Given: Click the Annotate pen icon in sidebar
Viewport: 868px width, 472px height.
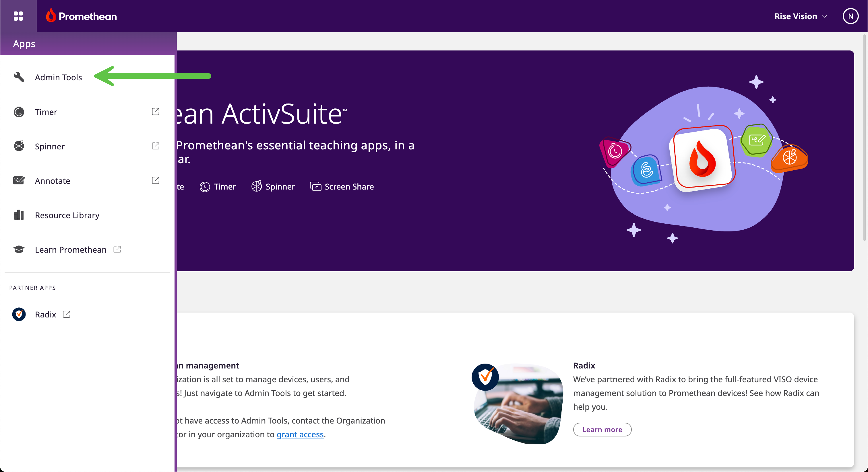Looking at the screenshot, I should click(x=19, y=180).
